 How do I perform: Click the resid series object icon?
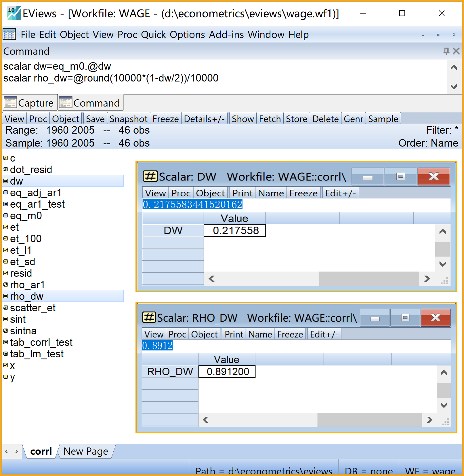click(5, 273)
